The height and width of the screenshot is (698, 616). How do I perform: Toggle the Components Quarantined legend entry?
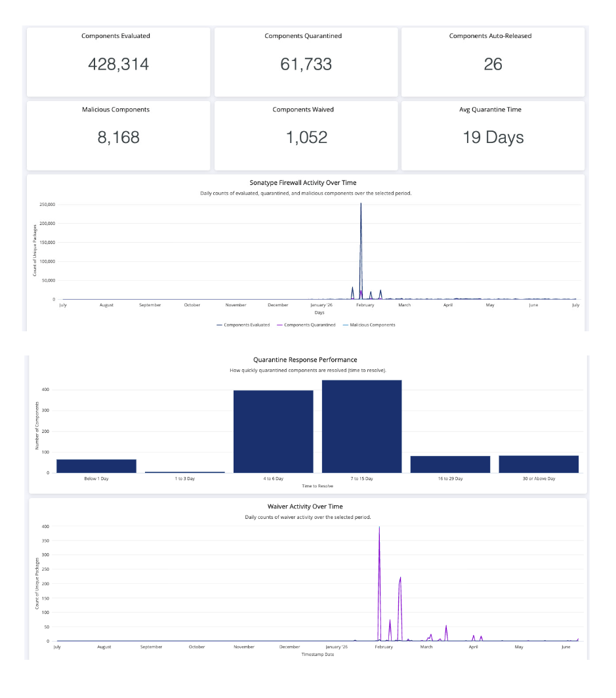[306, 325]
